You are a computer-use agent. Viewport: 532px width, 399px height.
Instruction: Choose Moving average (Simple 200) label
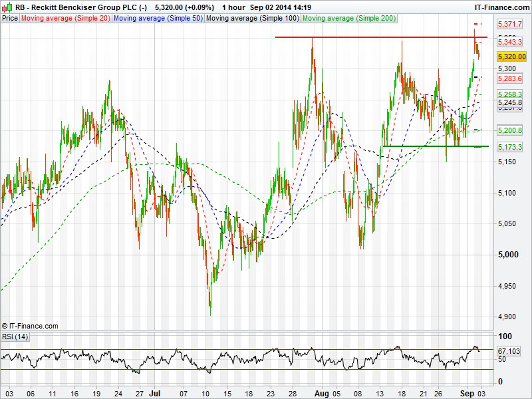coord(348,19)
